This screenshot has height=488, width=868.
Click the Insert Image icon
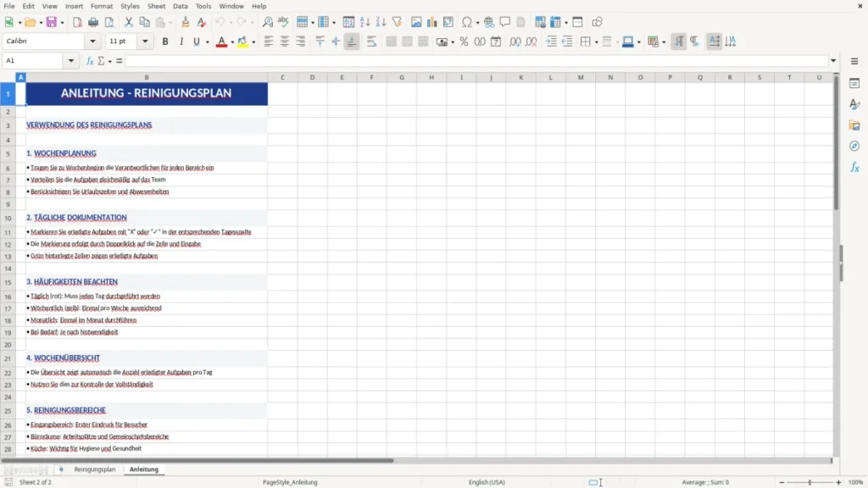click(416, 22)
